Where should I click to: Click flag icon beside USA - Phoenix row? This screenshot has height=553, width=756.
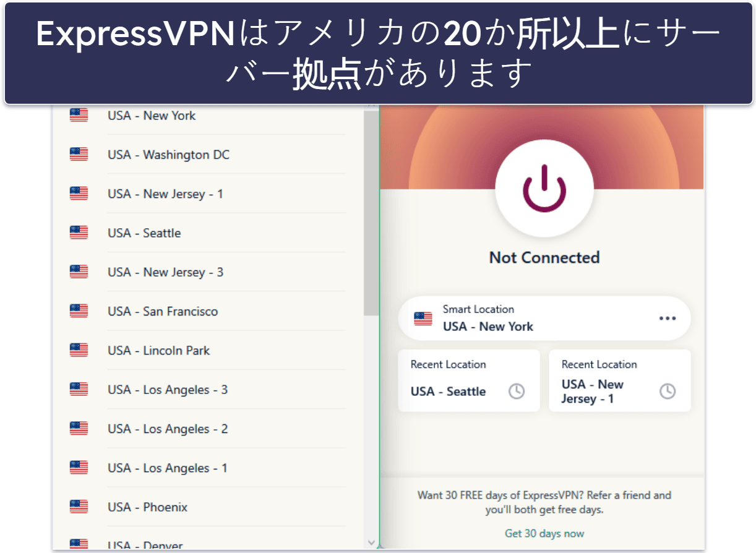coord(79,507)
